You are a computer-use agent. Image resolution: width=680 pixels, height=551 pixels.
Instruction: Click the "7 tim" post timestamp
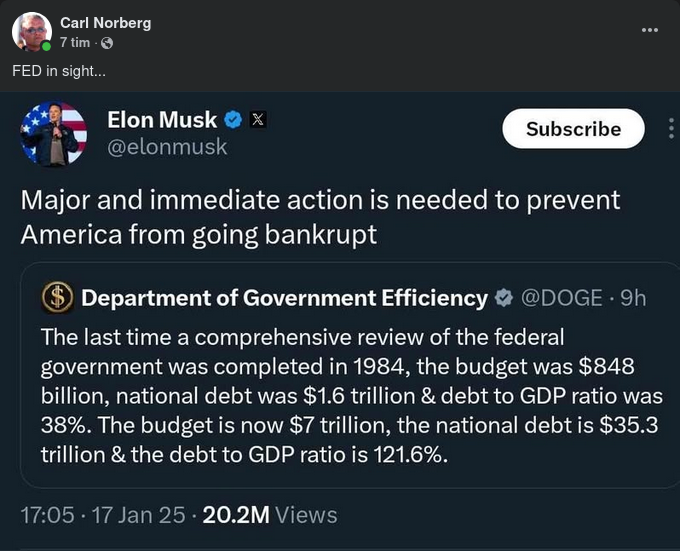76,43
